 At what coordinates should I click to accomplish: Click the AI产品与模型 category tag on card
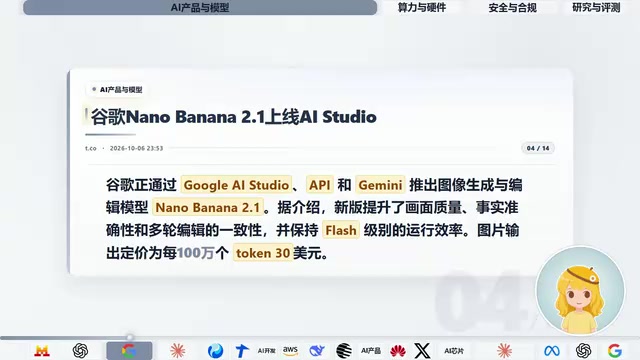pos(118,89)
